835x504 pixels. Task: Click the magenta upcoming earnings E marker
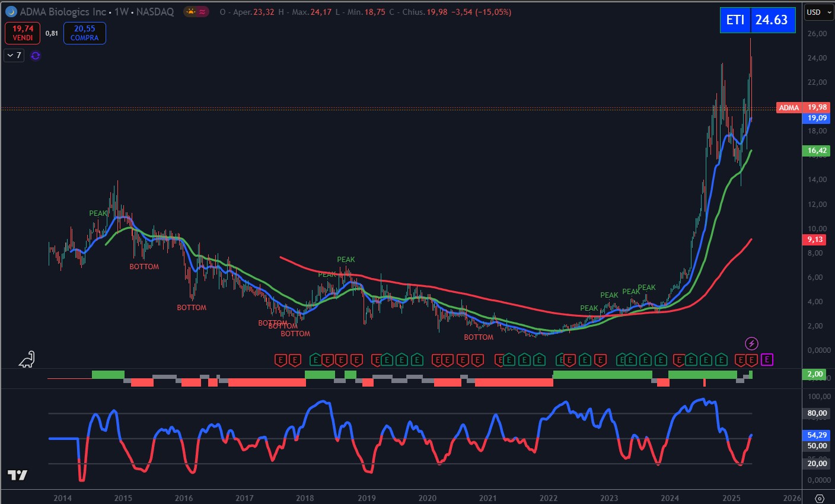coord(767,359)
